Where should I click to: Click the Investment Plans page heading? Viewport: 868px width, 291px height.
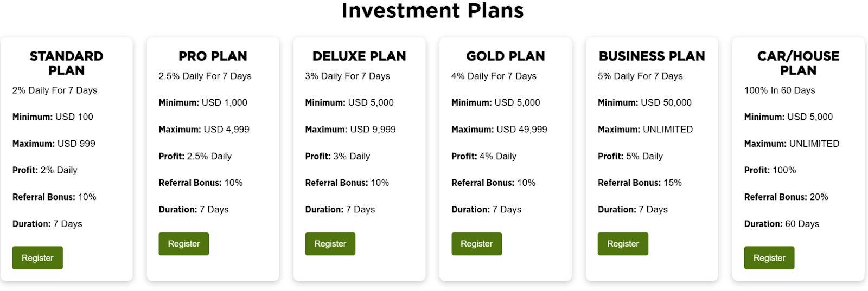coord(432,11)
